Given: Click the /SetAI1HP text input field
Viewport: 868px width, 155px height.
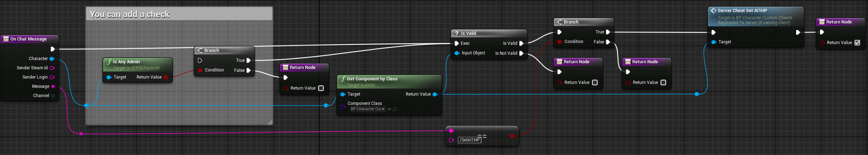Looking at the screenshot, I should point(469,140).
